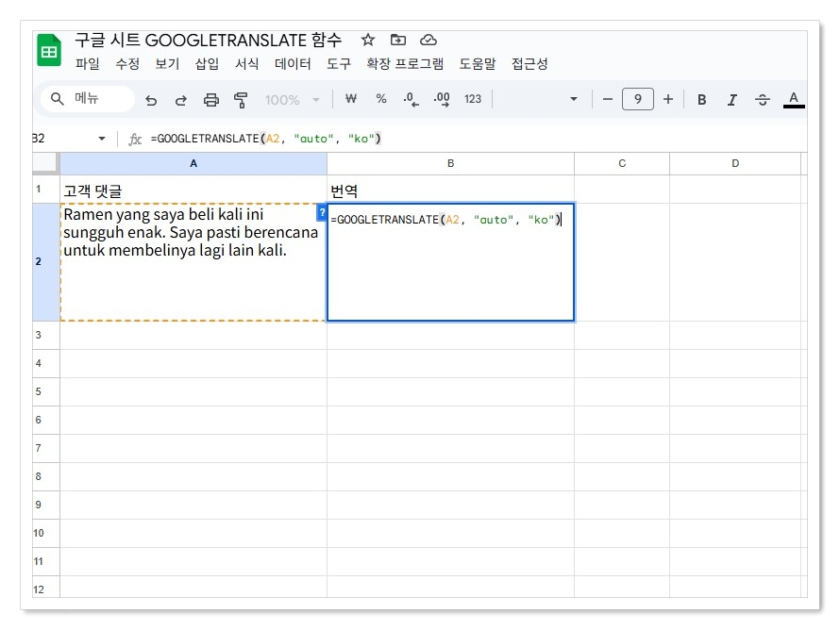Star this spreadsheet document
This screenshot has width=840, height=630.
[367, 40]
